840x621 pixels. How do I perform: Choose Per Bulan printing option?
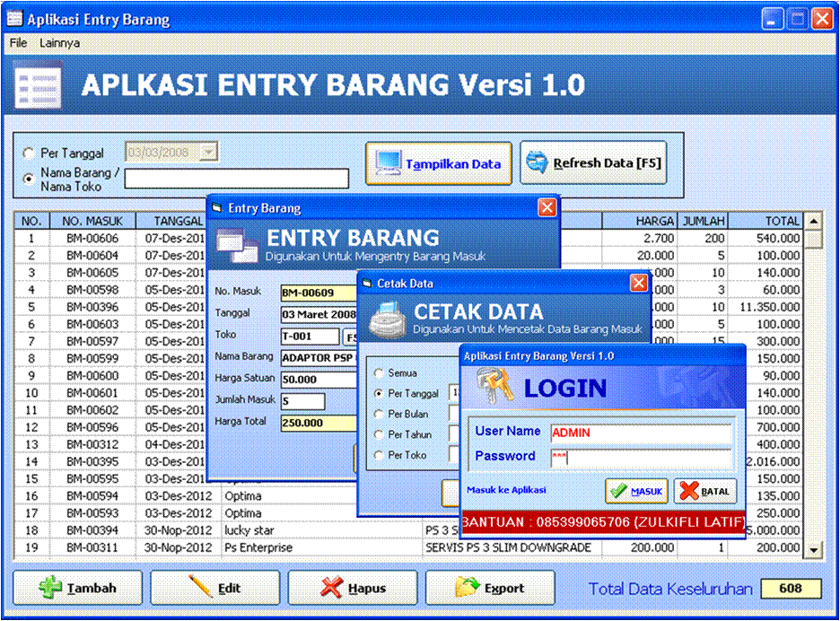[x=380, y=414]
